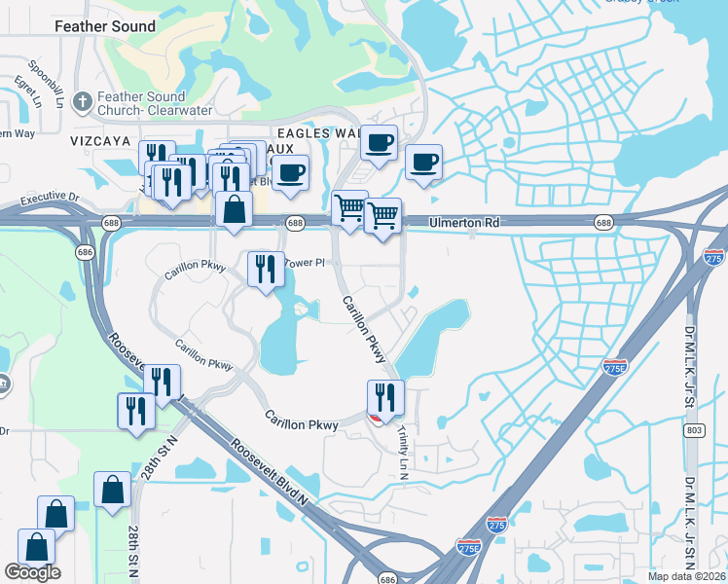Click the Google logo
Viewport: 728px width, 584px height.
[x=33, y=572]
